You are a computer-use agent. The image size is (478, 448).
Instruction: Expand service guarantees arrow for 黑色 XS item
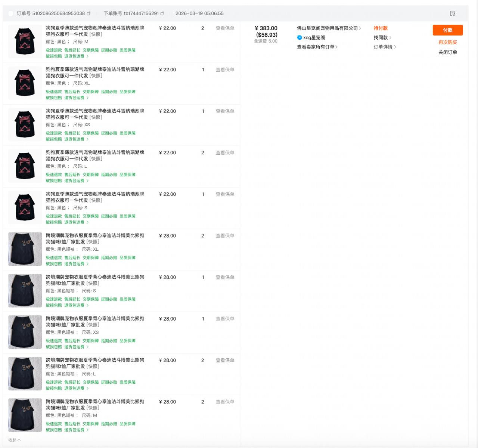point(88,139)
